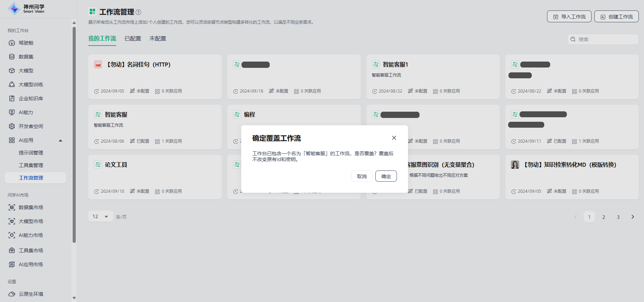
Task: Go to next page using right chevron
Action: [633, 217]
